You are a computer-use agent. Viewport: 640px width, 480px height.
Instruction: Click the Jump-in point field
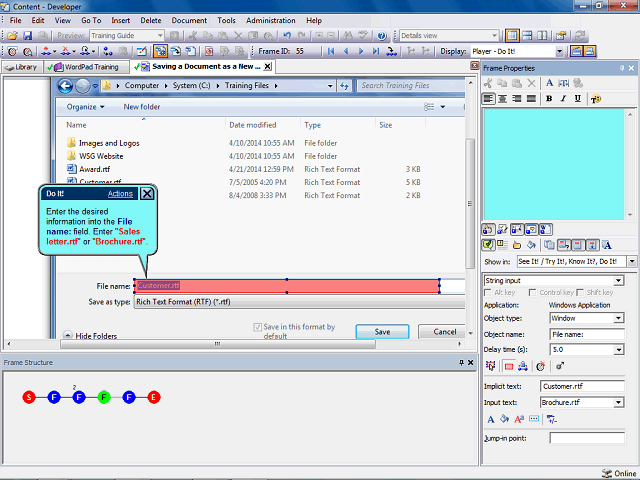pyautogui.click(x=587, y=438)
